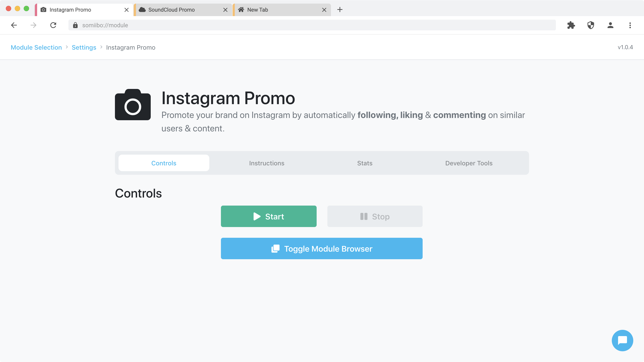Toggle the Module Browser
The width and height of the screenshot is (644, 362).
[x=322, y=248]
